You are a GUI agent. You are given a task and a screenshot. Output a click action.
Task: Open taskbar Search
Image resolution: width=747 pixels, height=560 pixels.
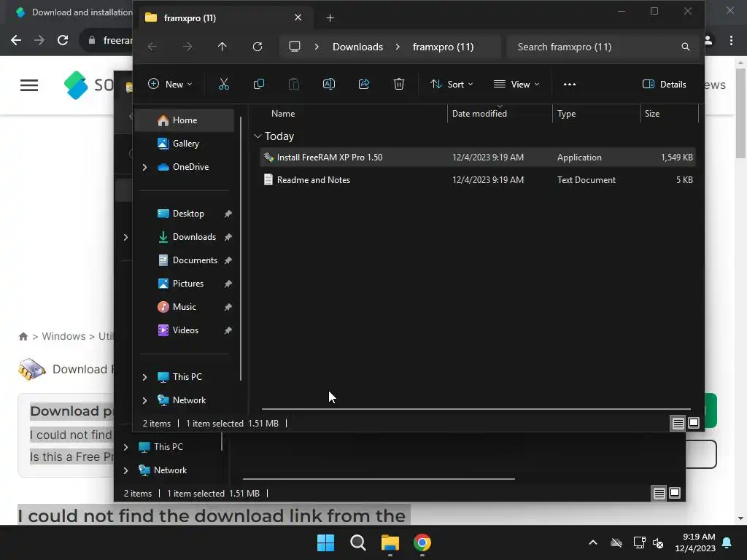pos(357,542)
